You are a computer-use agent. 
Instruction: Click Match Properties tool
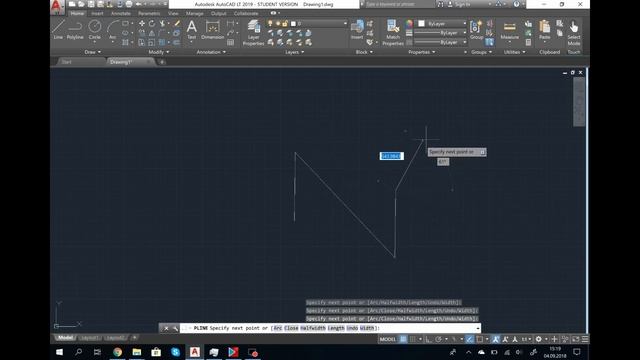pos(393,32)
